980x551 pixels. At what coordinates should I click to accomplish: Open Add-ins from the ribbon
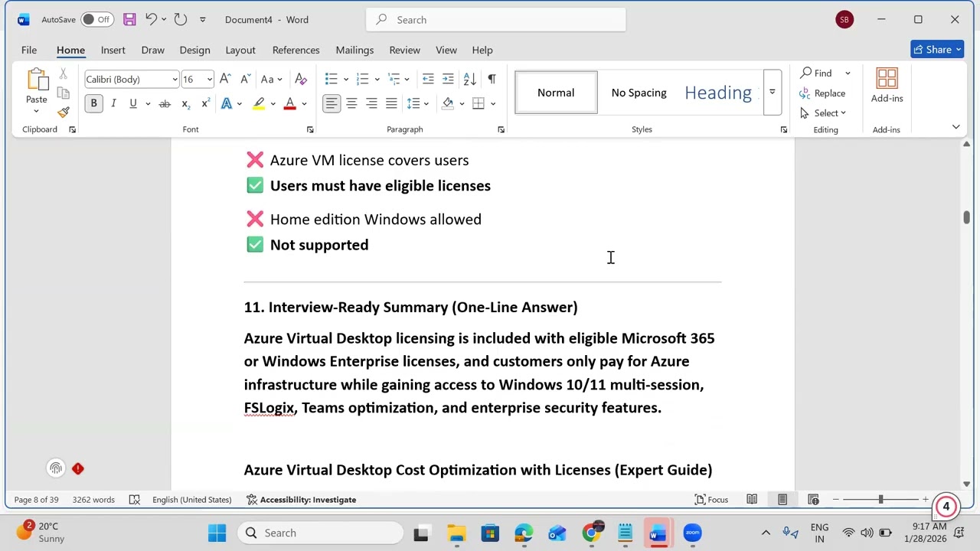click(887, 86)
